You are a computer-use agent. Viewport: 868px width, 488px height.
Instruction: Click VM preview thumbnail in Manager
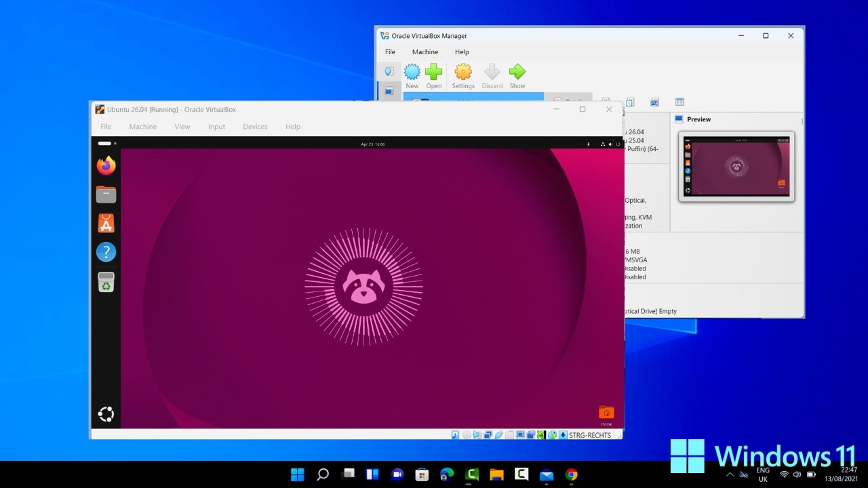(736, 167)
